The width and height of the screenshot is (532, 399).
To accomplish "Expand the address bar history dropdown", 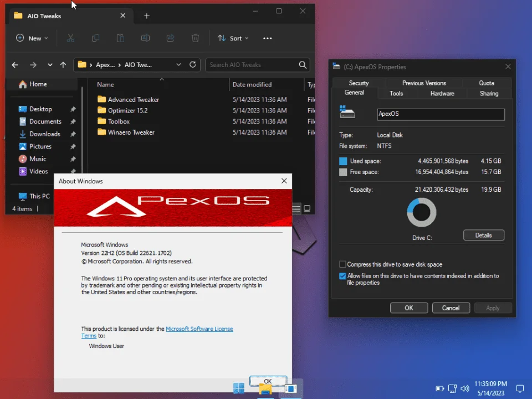I will pos(178,64).
